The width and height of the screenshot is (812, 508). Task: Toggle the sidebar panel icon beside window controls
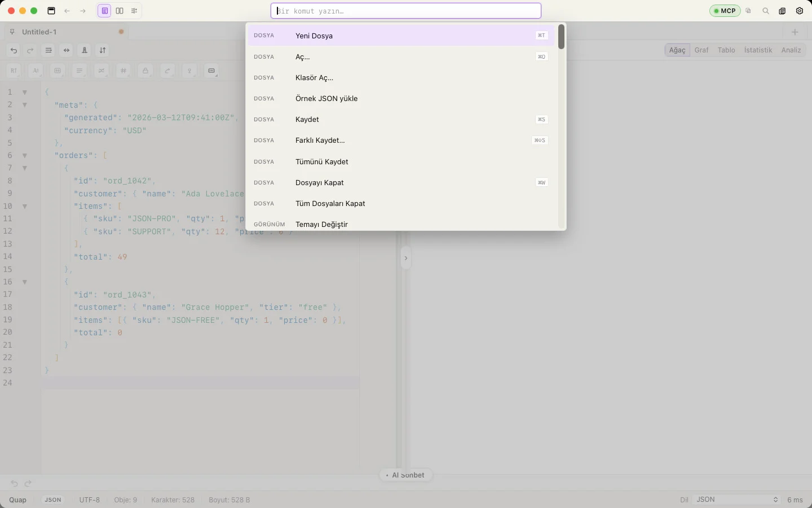click(51, 11)
